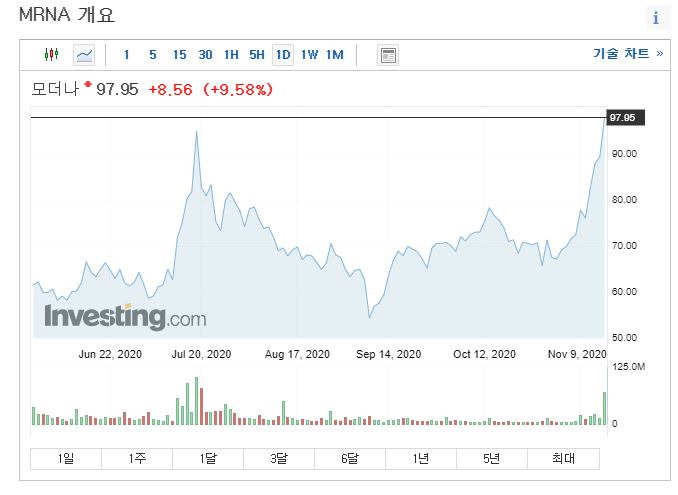Click the 125.0M volume axis label
The width and height of the screenshot is (678, 495).
pyautogui.click(x=628, y=367)
